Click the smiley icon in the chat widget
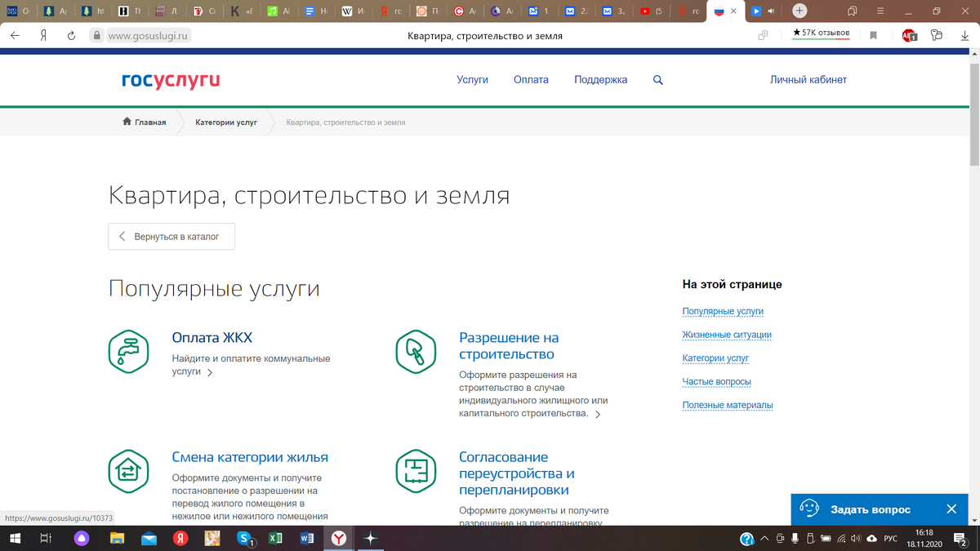The image size is (980, 551). click(810, 509)
